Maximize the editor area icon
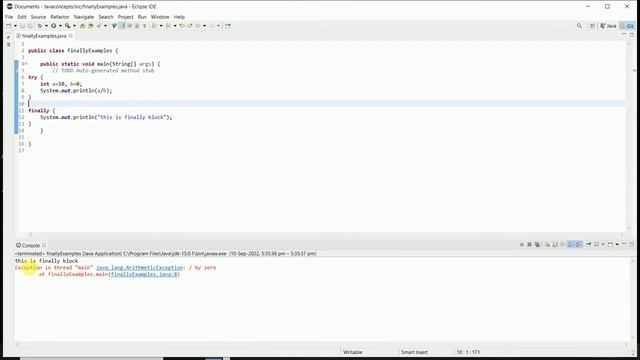Viewport: 640px width, 360px height. pos(631,35)
